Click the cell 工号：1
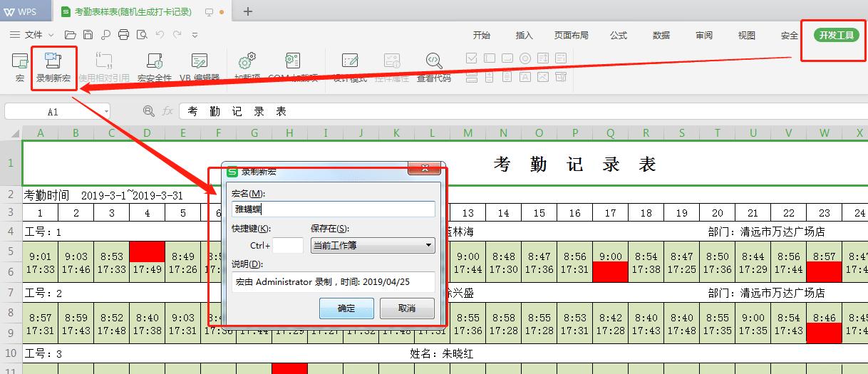 43,232
